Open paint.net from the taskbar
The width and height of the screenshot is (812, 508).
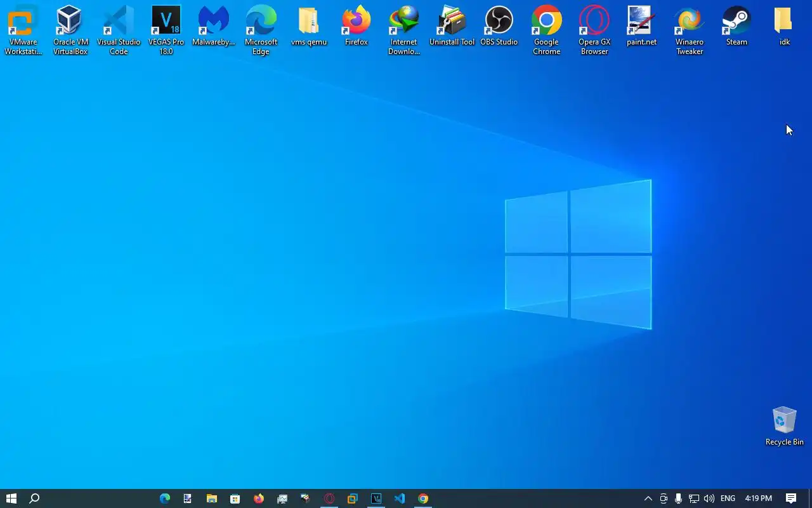[x=188, y=498]
